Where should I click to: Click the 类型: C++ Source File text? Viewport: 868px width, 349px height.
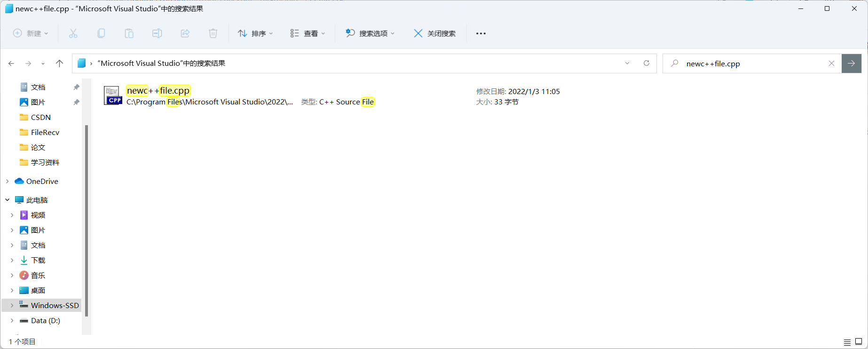click(x=338, y=102)
